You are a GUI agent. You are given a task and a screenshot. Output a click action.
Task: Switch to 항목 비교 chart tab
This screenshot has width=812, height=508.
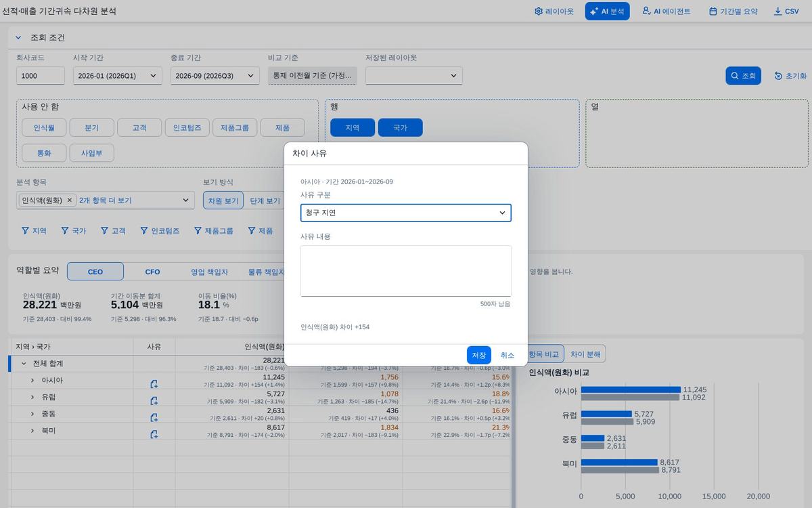[x=544, y=354]
